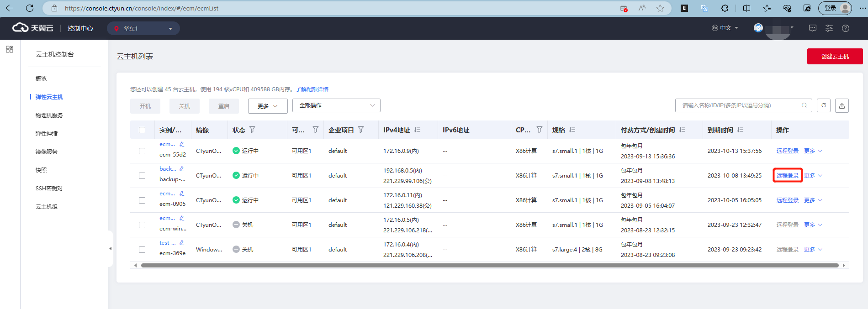Click the status column filter icon

252,130
